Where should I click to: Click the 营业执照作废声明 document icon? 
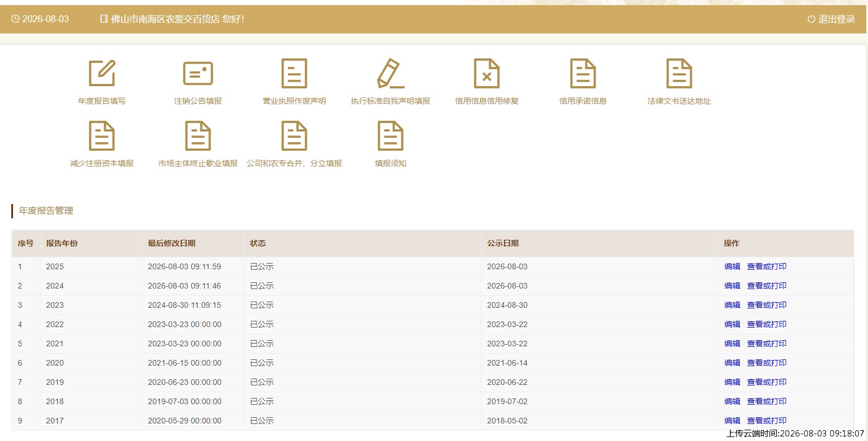click(x=294, y=73)
